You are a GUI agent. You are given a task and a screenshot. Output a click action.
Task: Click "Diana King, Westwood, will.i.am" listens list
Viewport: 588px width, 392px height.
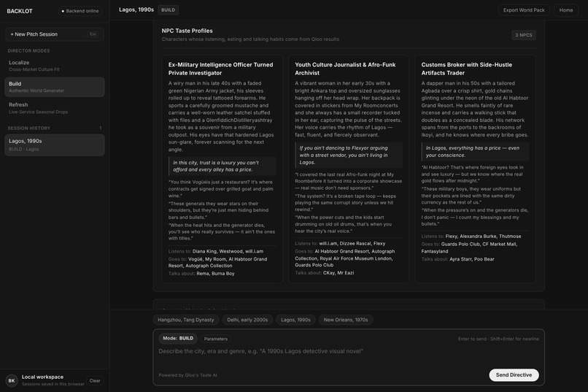pos(228,251)
